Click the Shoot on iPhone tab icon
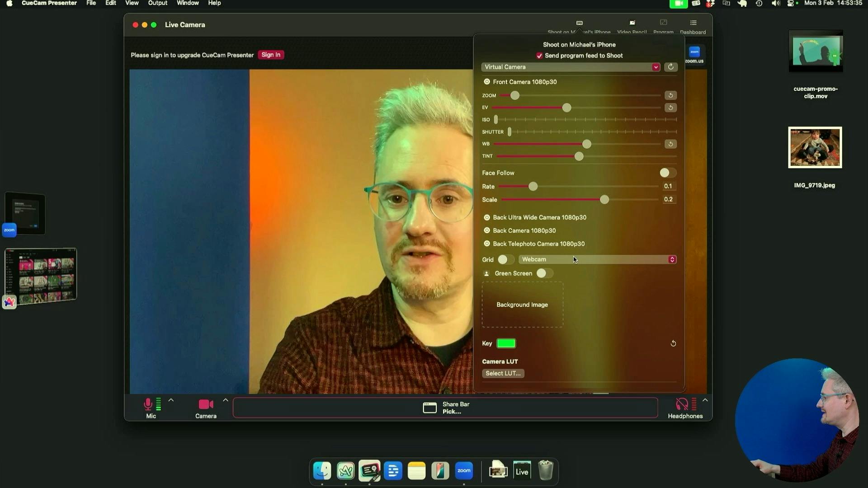This screenshot has width=868, height=488. tap(579, 23)
